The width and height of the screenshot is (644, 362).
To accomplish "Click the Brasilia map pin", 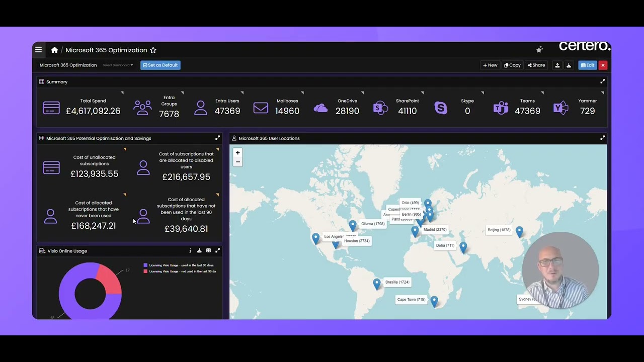I will [377, 284].
